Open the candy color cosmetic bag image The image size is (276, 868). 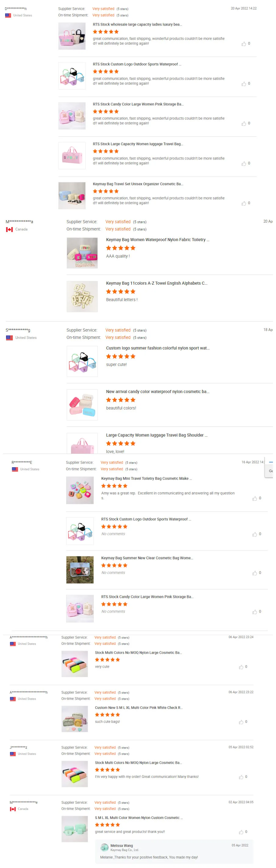pyautogui.click(x=82, y=405)
